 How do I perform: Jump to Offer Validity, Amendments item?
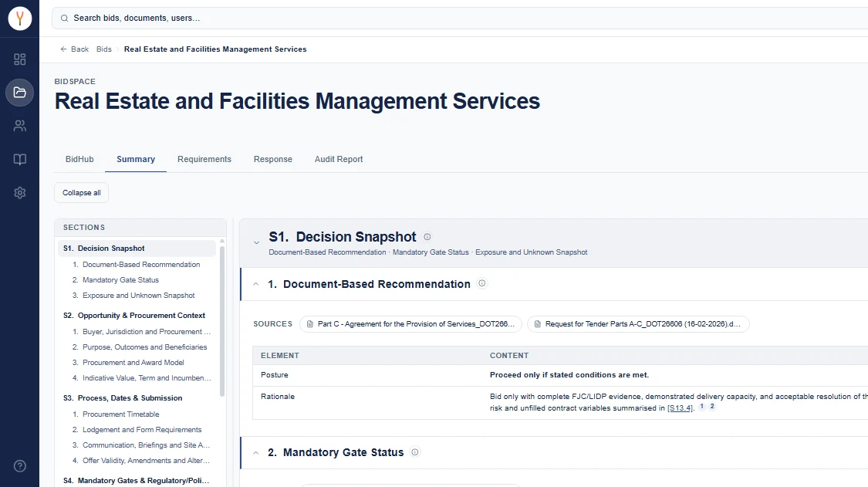[x=146, y=461]
